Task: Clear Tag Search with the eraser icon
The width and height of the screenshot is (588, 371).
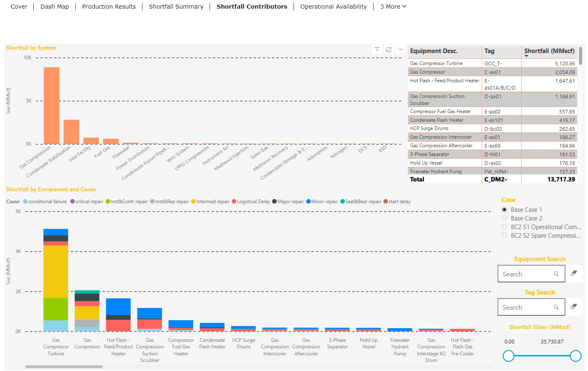Action: click(574, 306)
